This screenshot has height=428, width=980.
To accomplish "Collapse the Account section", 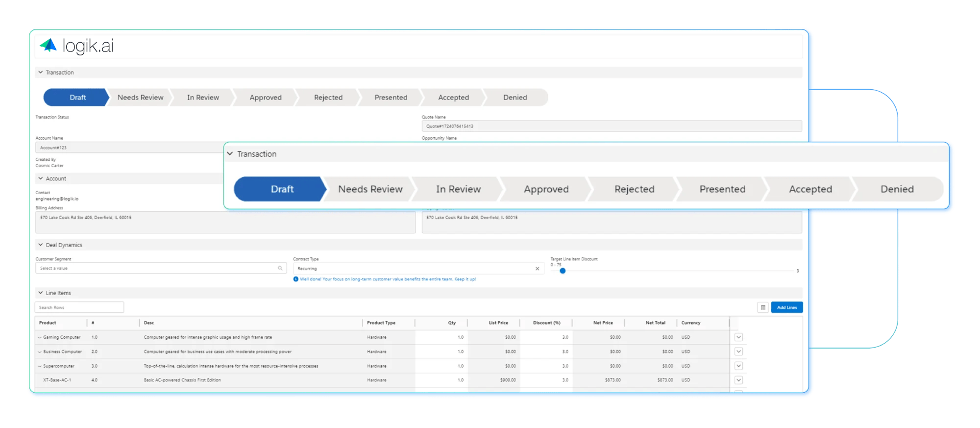I will pos(41,178).
